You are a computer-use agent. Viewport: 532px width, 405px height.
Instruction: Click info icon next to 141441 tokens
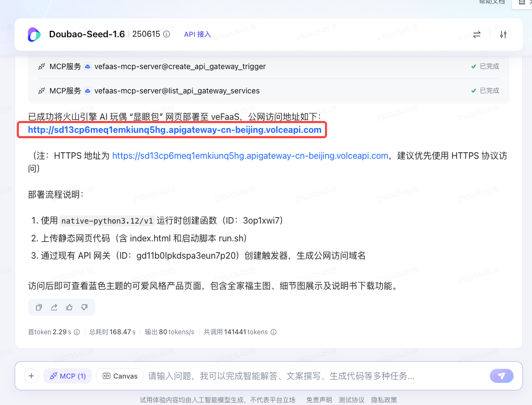pos(274,332)
